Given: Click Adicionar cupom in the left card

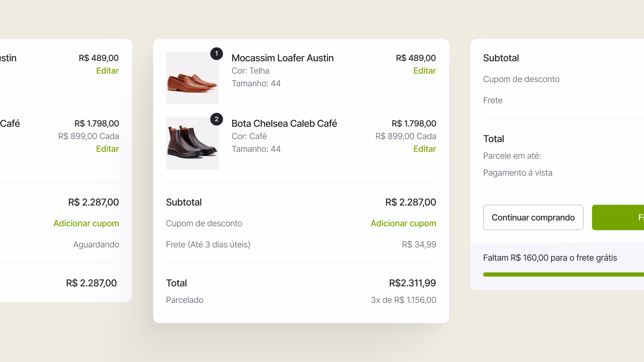Looking at the screenshot, I should [86, 224].
